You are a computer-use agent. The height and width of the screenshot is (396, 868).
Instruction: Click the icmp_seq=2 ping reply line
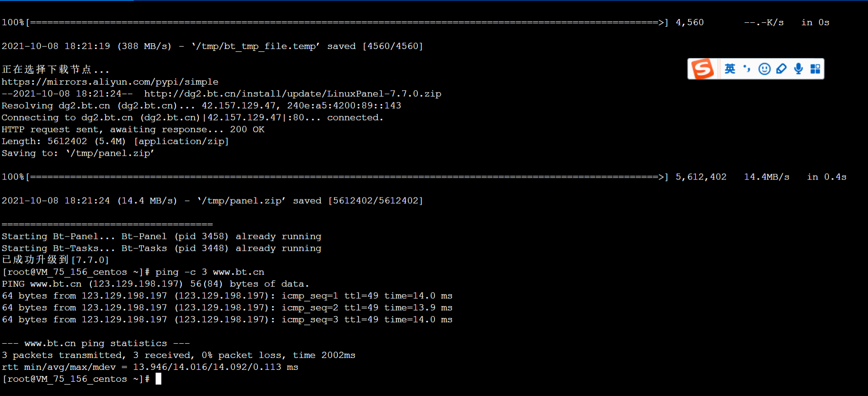pyautogui.click(x=227, y=308)
